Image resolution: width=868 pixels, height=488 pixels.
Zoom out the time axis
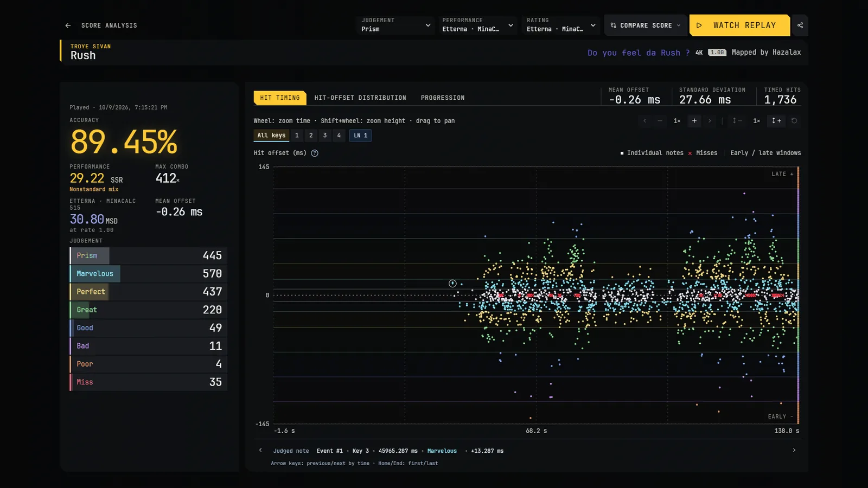(x=660, y=121)
